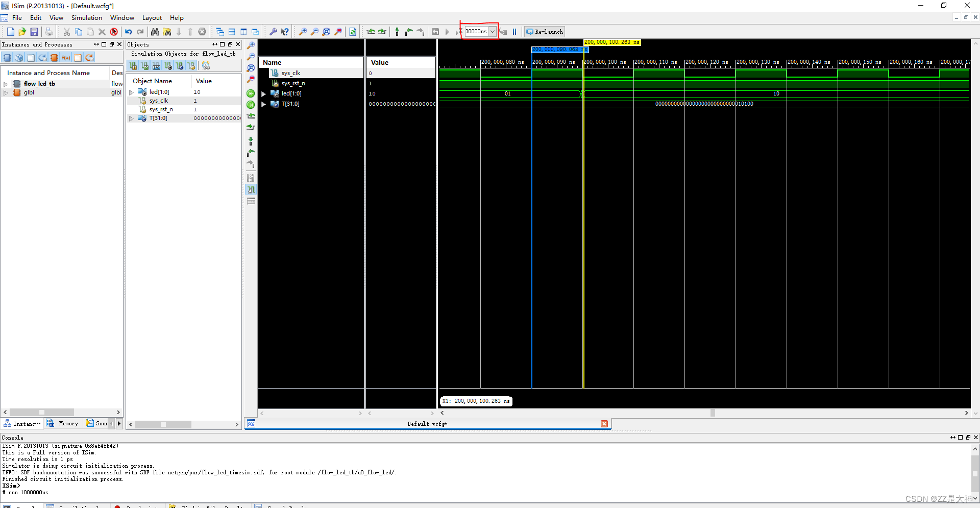This screenshot has height=508, width=980.
Task: Add a marker using top toolbar icon
Action: coord(397,32)
